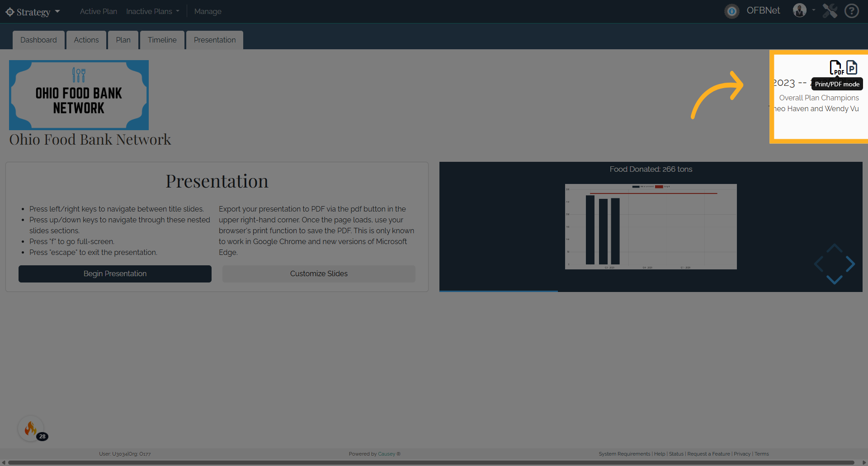Click the Food Donated: 266 tons title
Screen dimensions: 868x466
click(651, 169)
